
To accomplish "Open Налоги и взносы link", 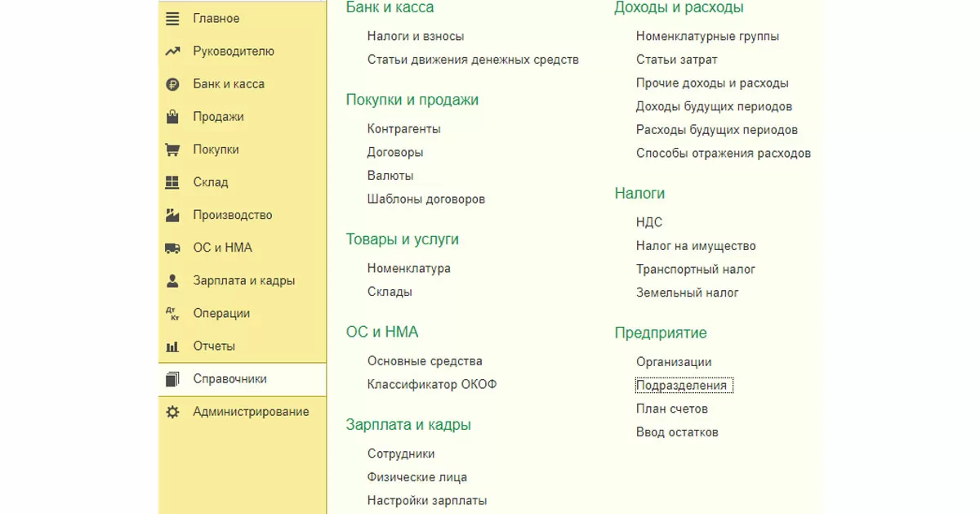I will pos(416,37).
